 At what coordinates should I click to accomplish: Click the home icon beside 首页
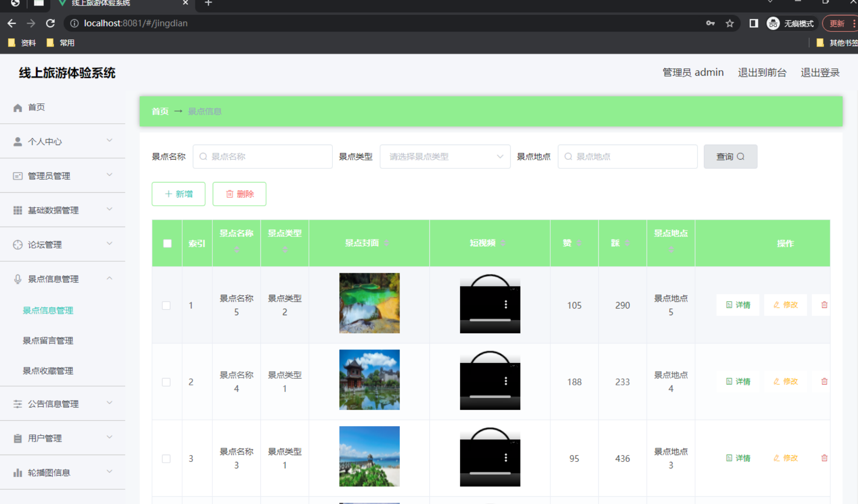coord(17,108)
